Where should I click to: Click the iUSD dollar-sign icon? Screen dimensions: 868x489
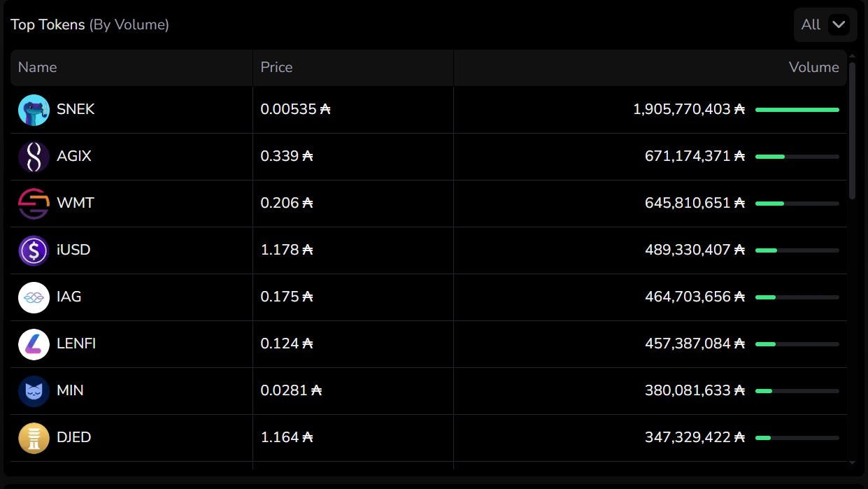click(34, 250)
